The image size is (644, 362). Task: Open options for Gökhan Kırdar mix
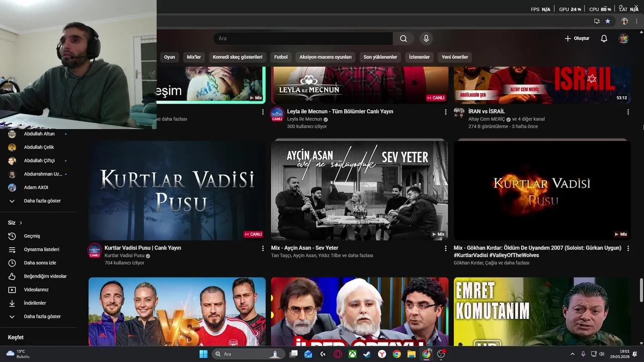tap(628, 248)
